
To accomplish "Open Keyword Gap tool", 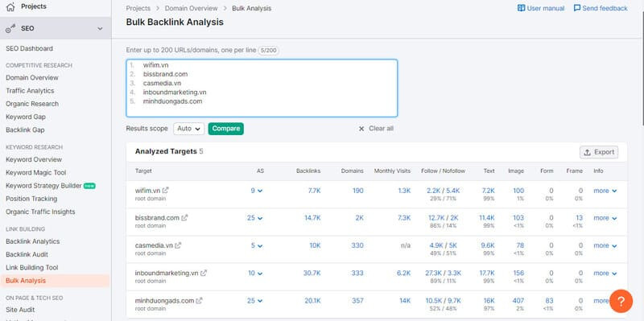I will (26, 117).
